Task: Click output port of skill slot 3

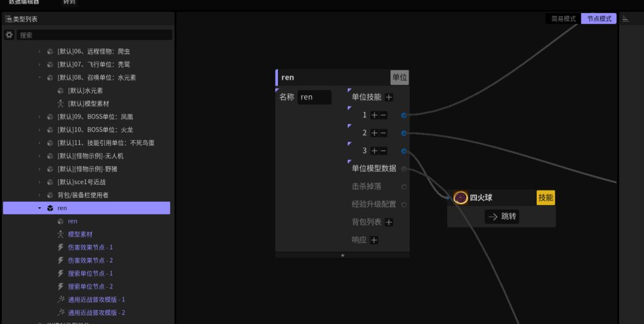Action: coord(404,151)
